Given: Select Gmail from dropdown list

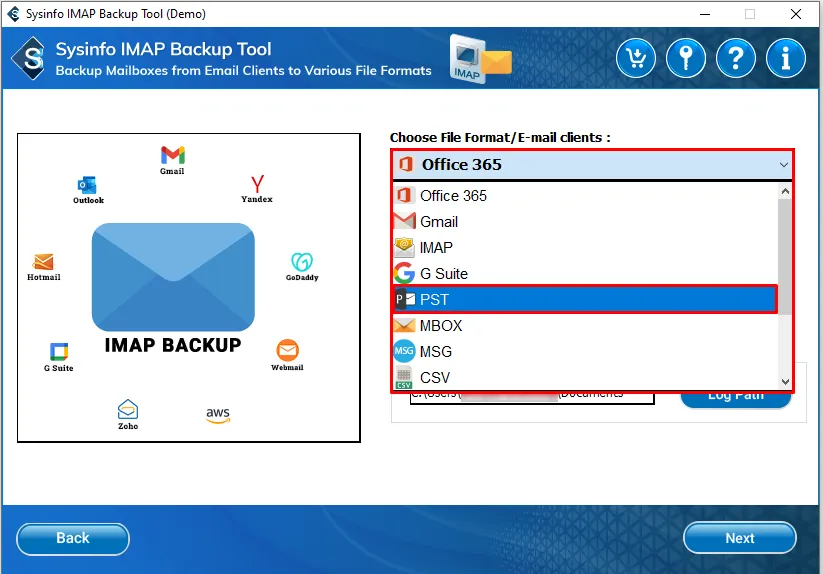Looking at the screenshot, I should point(585,221).
